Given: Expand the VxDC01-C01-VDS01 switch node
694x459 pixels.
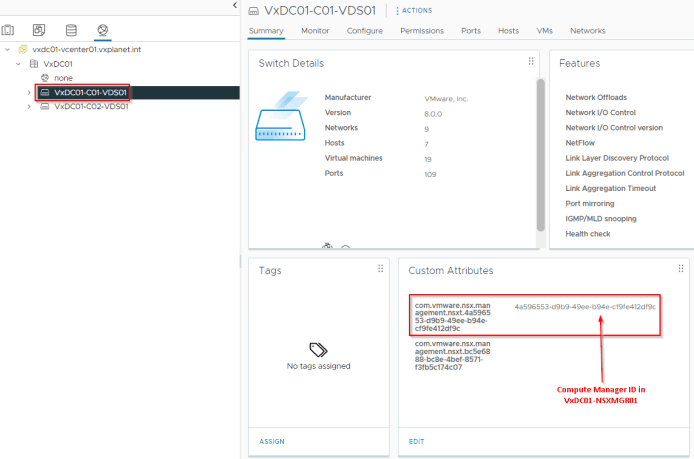Looking at the screenshot, I should click(29, 93).
